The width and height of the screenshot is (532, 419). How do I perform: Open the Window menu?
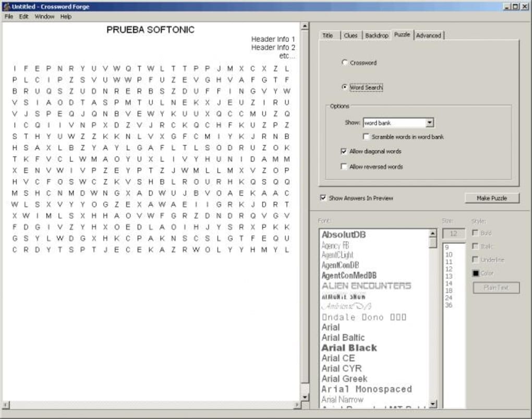click(44, 17)
